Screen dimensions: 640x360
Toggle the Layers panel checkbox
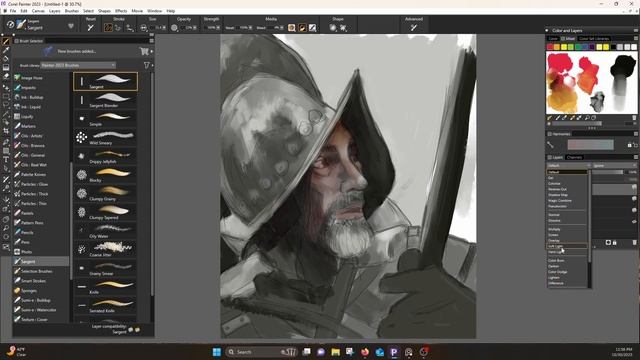550,157
